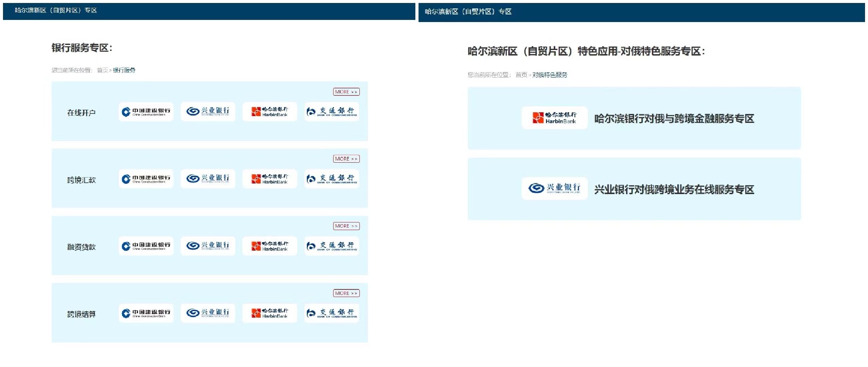Open 交通银行 logo in 跨境结算 row
The height and width of the screenshot is (367, 868).
click(332, 313)
